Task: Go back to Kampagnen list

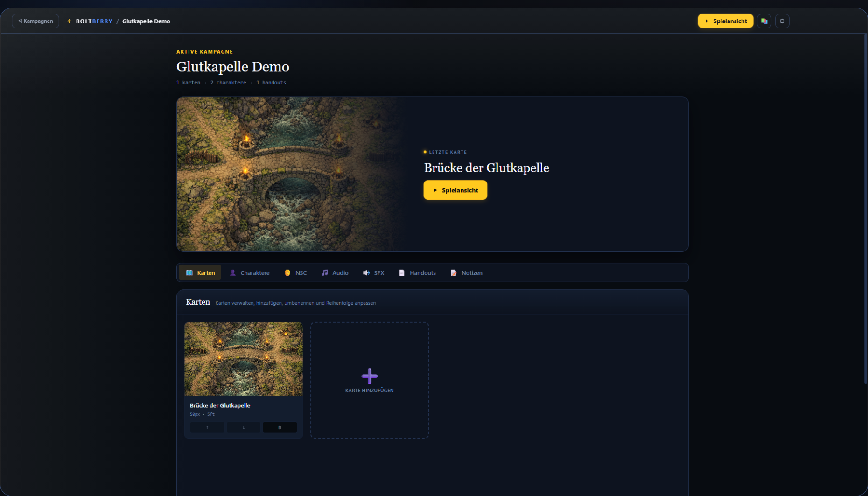Action: 35,21
